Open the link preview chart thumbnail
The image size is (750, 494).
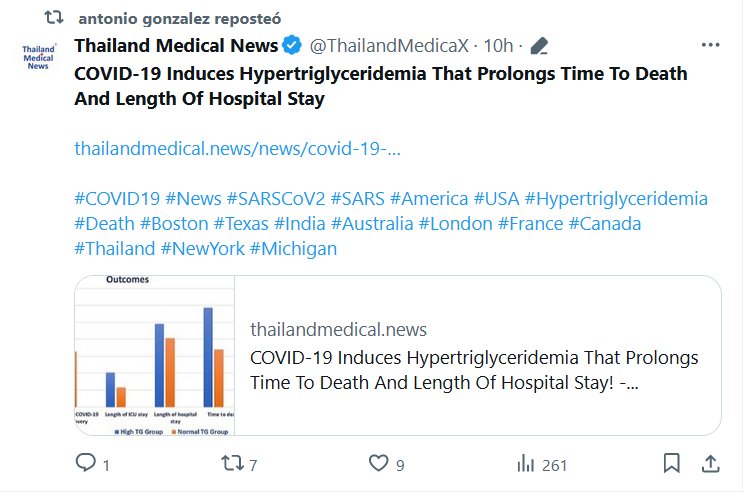pyautogui.click(x=156, y=355)
